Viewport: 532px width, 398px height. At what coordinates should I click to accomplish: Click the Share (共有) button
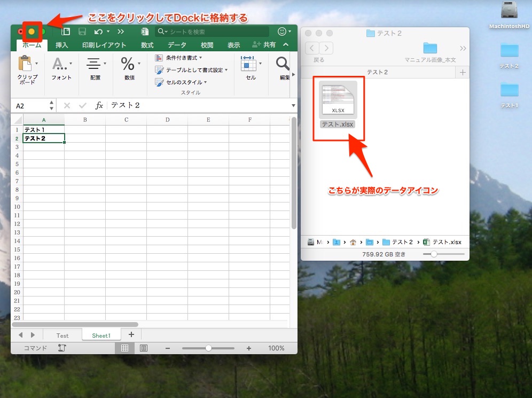[264, 45]
